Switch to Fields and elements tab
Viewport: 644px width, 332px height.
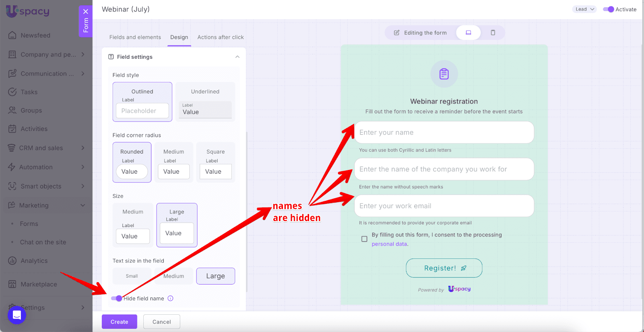[135, 37]
